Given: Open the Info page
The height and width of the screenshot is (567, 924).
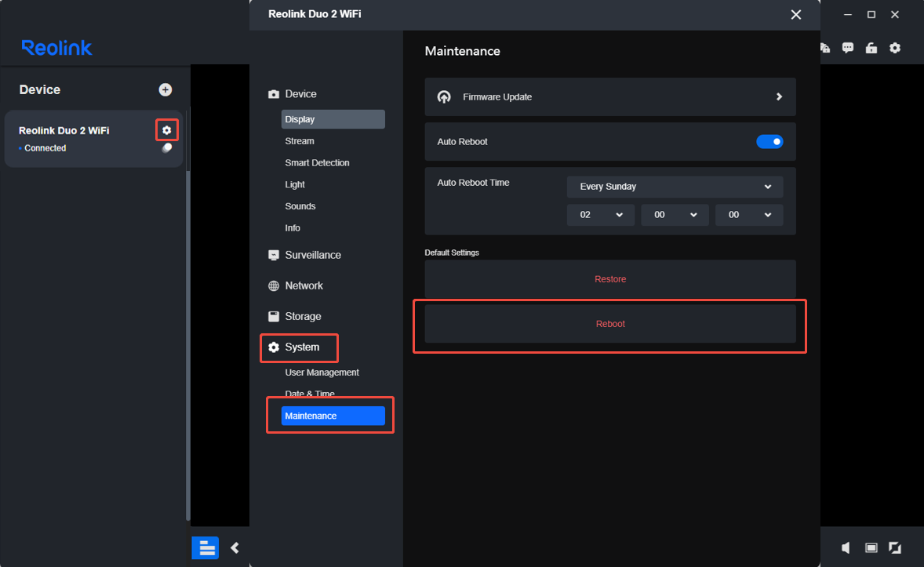Looking at the screenshot, I should pos(293,228).
